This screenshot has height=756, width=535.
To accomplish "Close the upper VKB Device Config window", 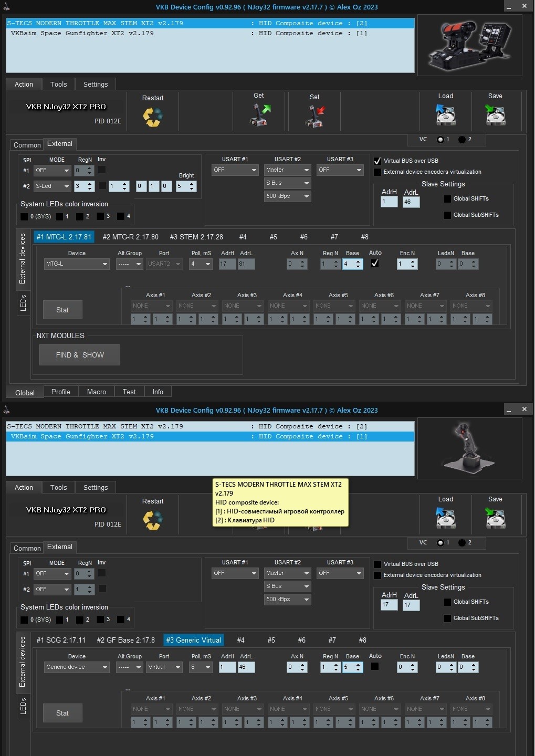I will (x=524, y=6).
